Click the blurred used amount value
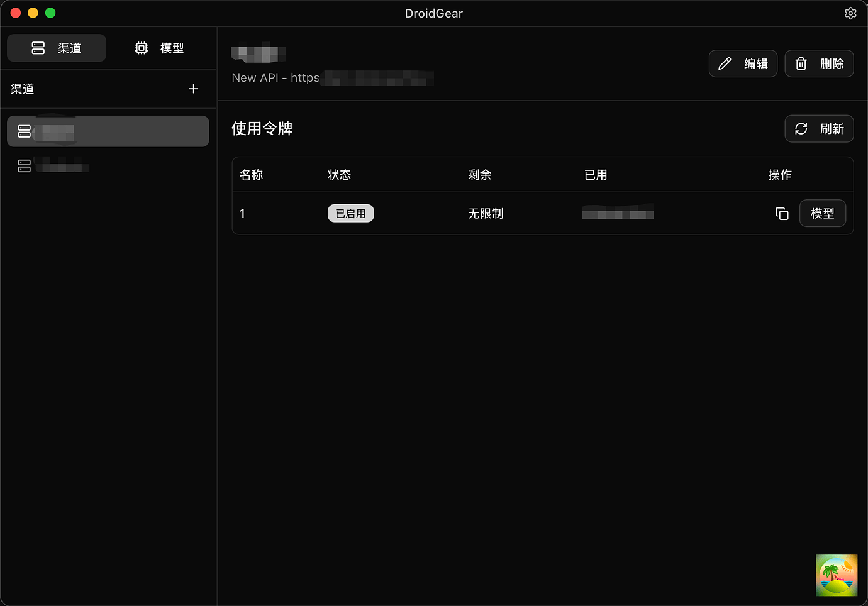The width and height of the screenshot is (868, 606). tap(618, 212)
